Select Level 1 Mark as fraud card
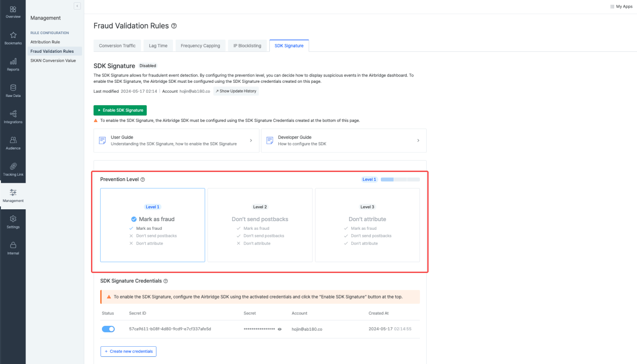 (152, 225)
